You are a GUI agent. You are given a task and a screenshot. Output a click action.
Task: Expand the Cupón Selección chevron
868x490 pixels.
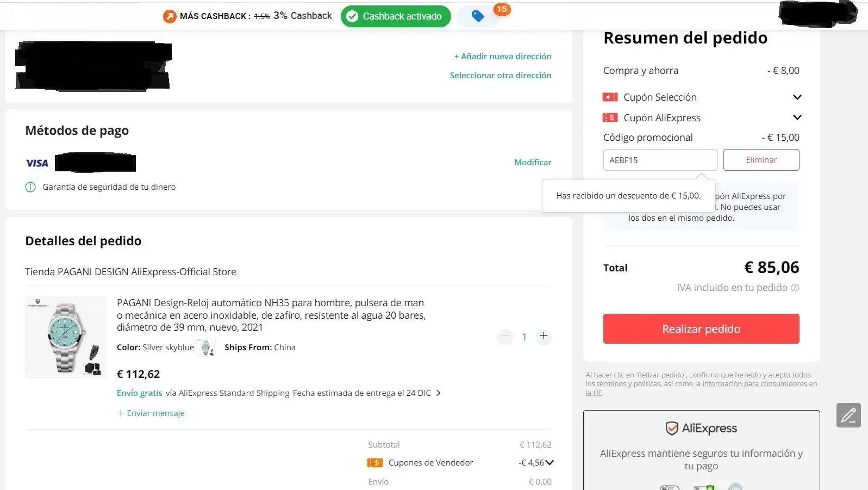pyautogui.click(x=797, y=97)
